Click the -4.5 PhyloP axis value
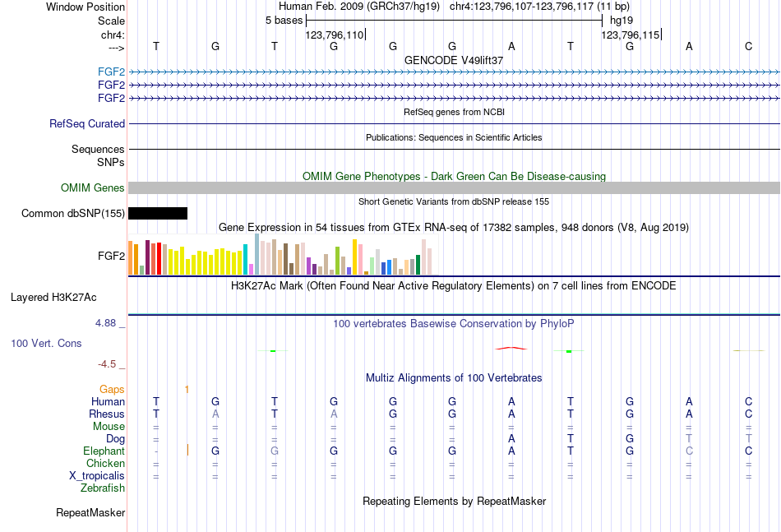Viewport: 781px width, 532px height. [x=107, y=364]
